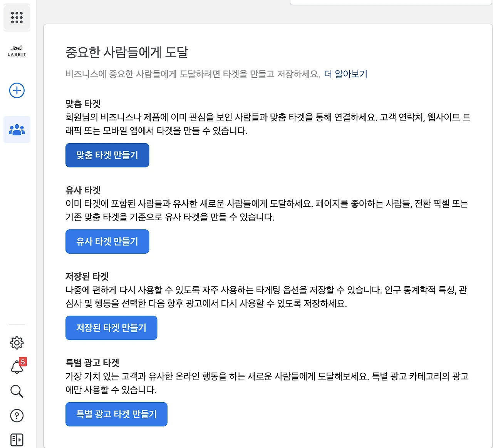Click the LABBIT business logo
Viewport: 493px width, 448px height.
click(x=17, y=52)
